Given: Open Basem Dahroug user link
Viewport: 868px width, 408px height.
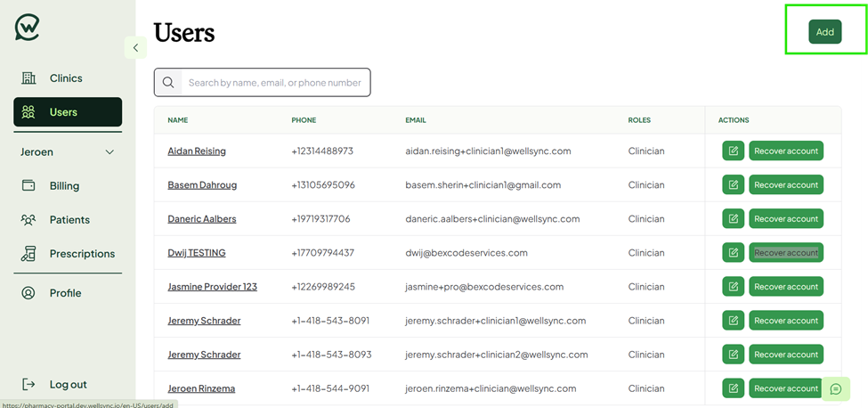Looking at the screenshot, I should point(202,185).
